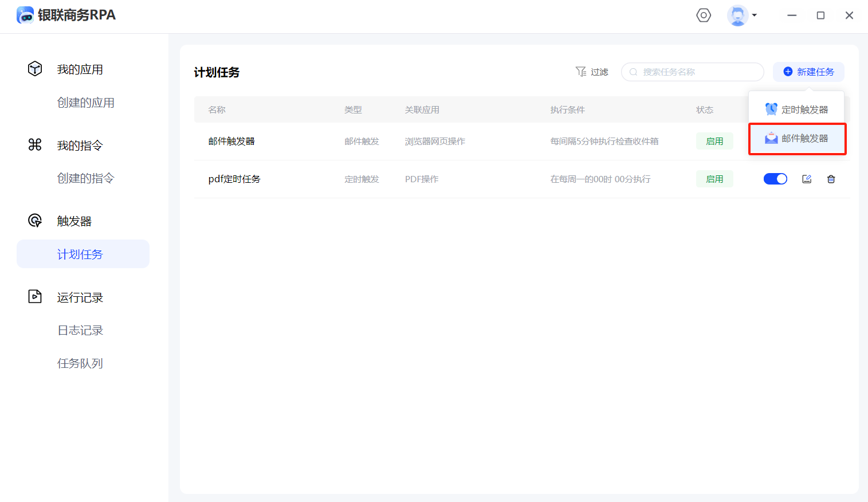The width and height of the screenshot is (868, 502).
Task: Click the 运行记录 file icon
Action: pos(35,297)
